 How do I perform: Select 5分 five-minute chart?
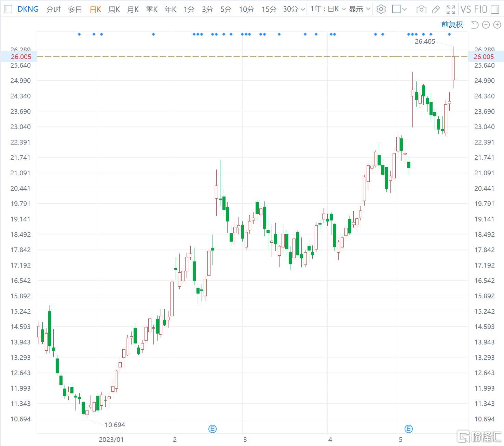click(x=226, y=10)
